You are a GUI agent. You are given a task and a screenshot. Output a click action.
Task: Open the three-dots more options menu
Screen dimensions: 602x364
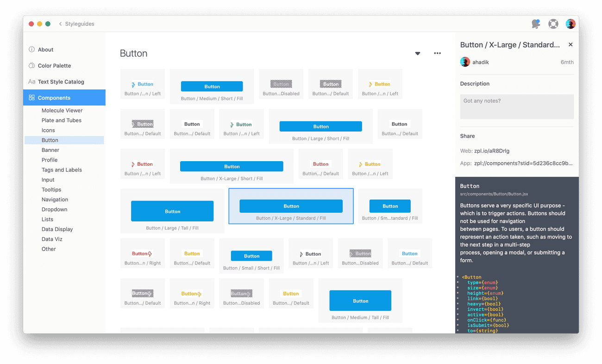(437, 53)
